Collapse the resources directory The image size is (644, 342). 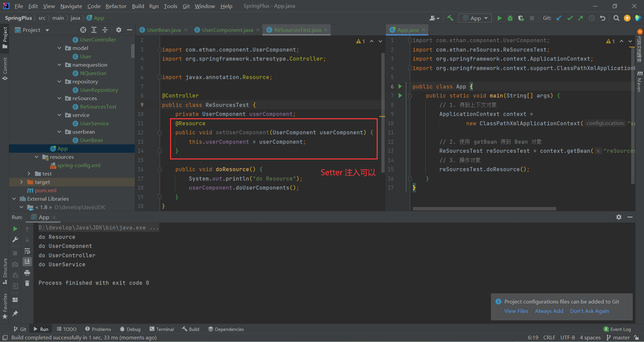(x=37, y=157)
